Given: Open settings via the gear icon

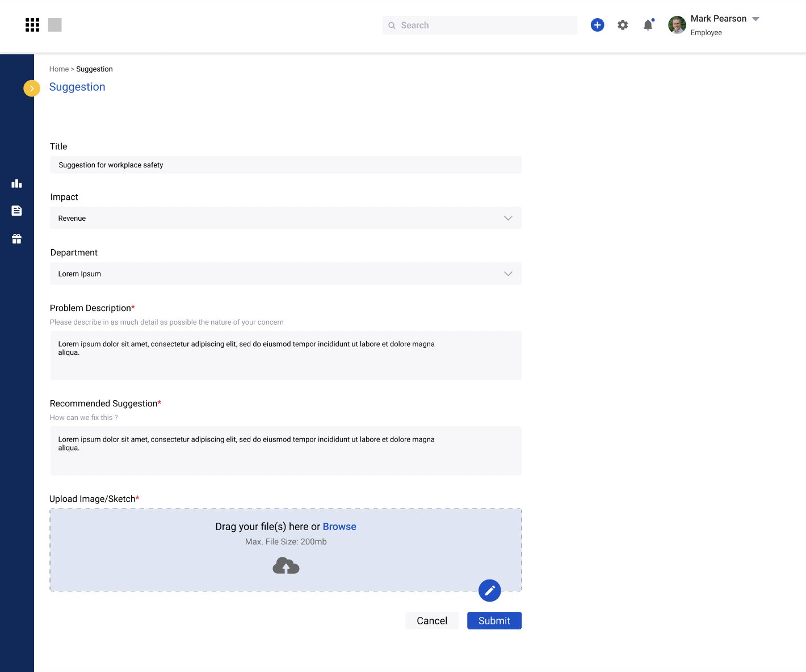Looking at the screenshot, I should (x=623, y=25).
